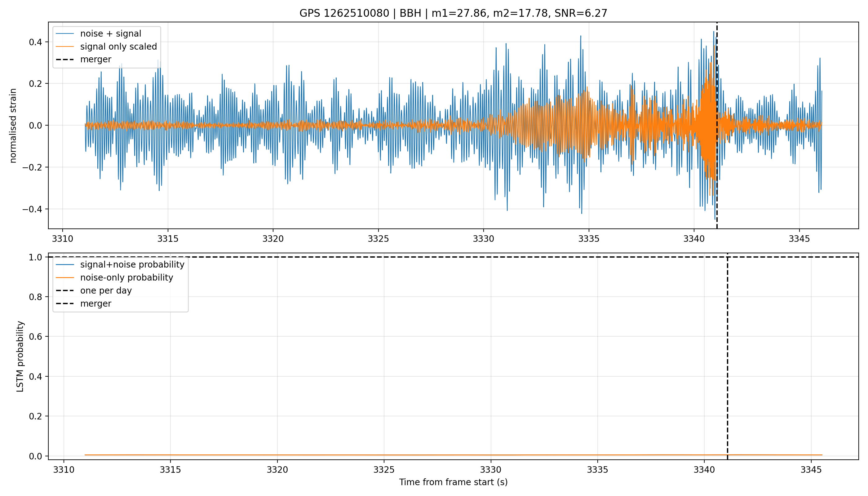This screenshot has height=496, width=868.
Task: Click the 3330 tick label on top plot
Action: (483, 239)
